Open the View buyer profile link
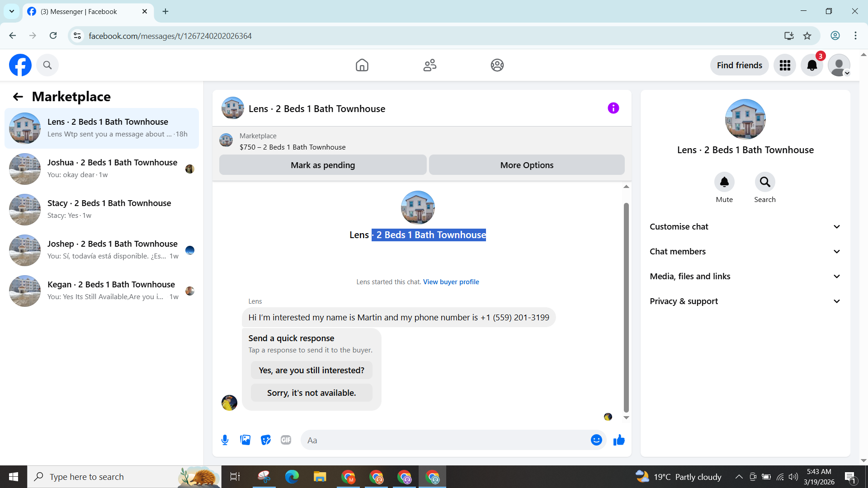Screen dimensions: 868x488 pyautogui.click(x=451, y=282)
